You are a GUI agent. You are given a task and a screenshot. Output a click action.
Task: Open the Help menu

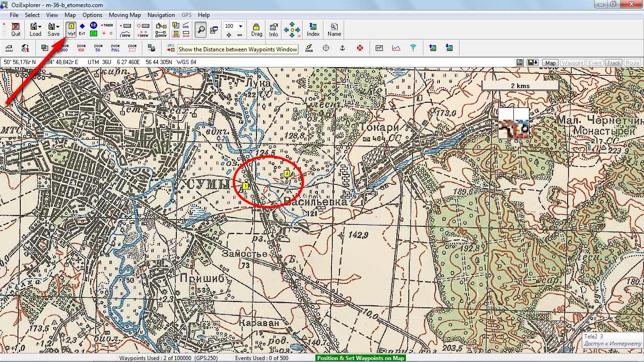click(x=204, y=15)
